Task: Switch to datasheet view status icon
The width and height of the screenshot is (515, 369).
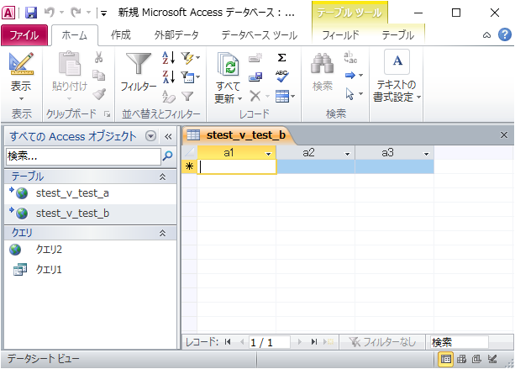Action: tap(446, 359)
